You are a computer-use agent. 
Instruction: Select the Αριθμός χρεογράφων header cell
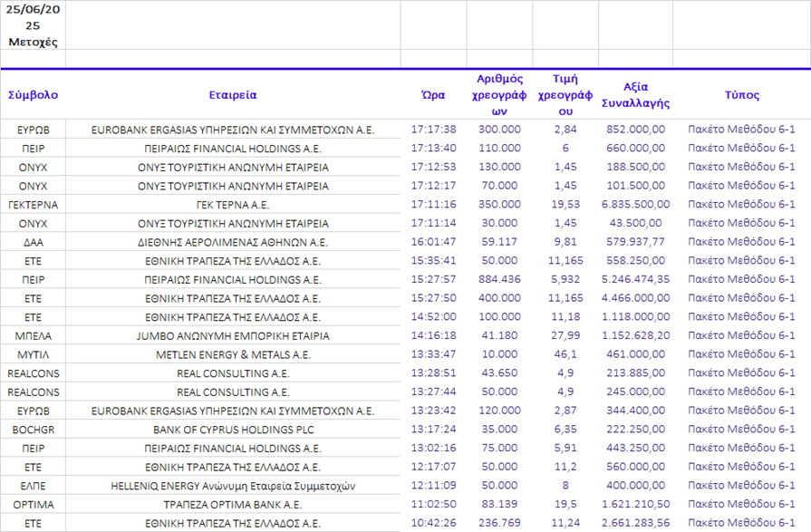[x=498, y=95]
